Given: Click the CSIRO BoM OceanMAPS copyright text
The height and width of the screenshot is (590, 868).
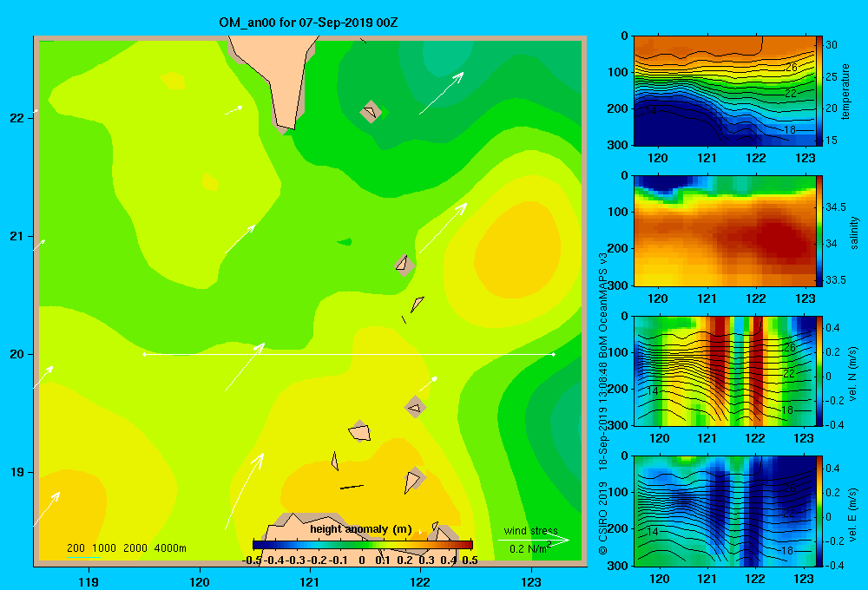Looking at the screenshot, I should [x=603, y=404].
